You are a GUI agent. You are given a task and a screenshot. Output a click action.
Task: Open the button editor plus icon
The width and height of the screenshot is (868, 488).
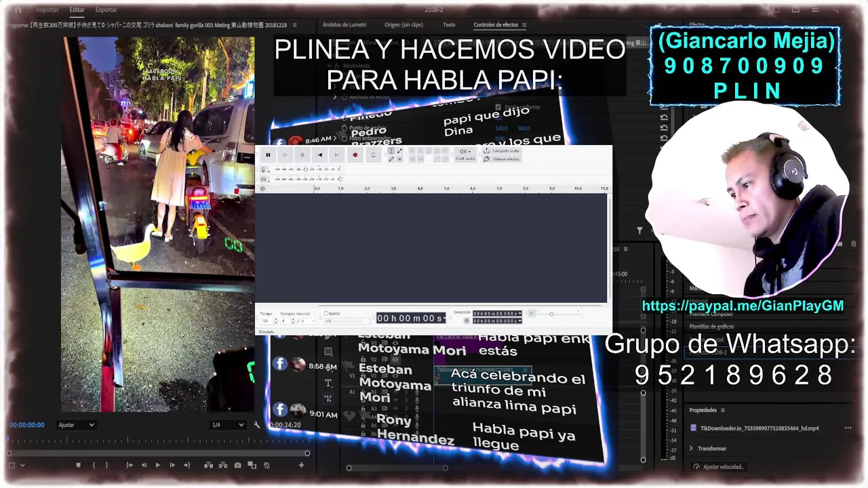(x=301, y=465)
